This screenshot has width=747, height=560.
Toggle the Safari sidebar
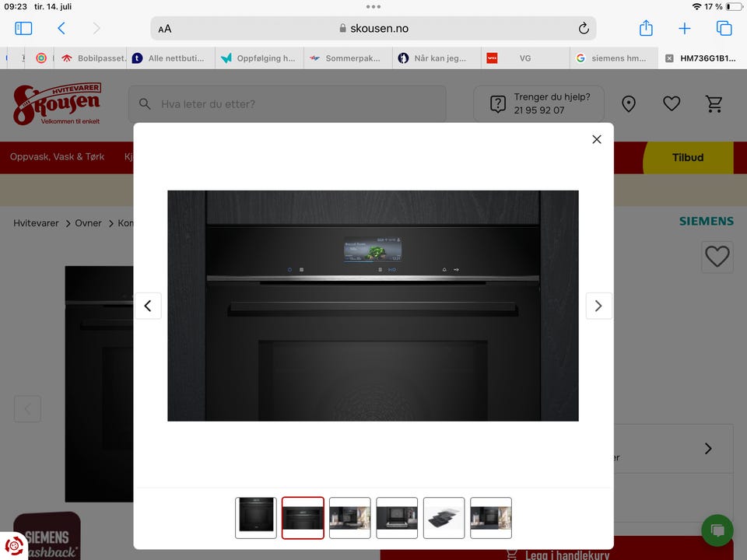pyautogui.click(x=23, y=29)
